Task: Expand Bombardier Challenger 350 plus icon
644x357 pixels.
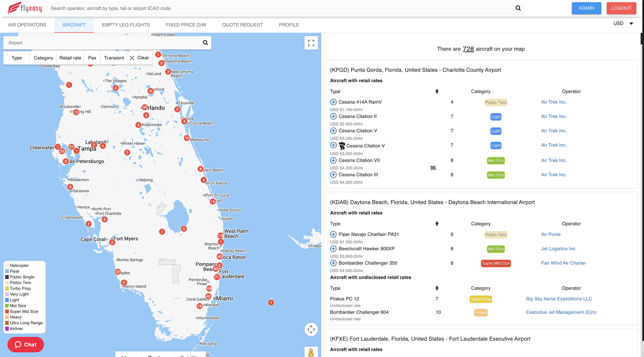Action: point(334,263)
